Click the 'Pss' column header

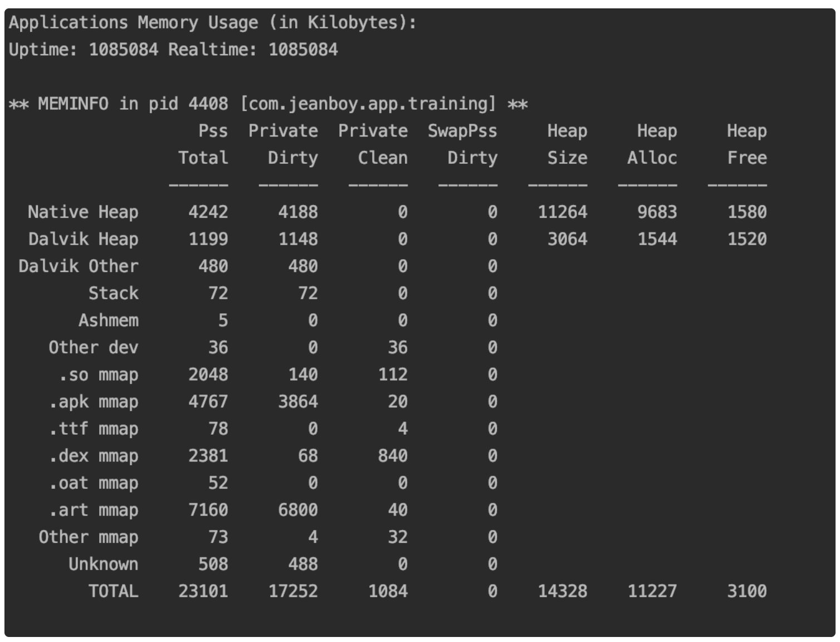click(213, 131)
